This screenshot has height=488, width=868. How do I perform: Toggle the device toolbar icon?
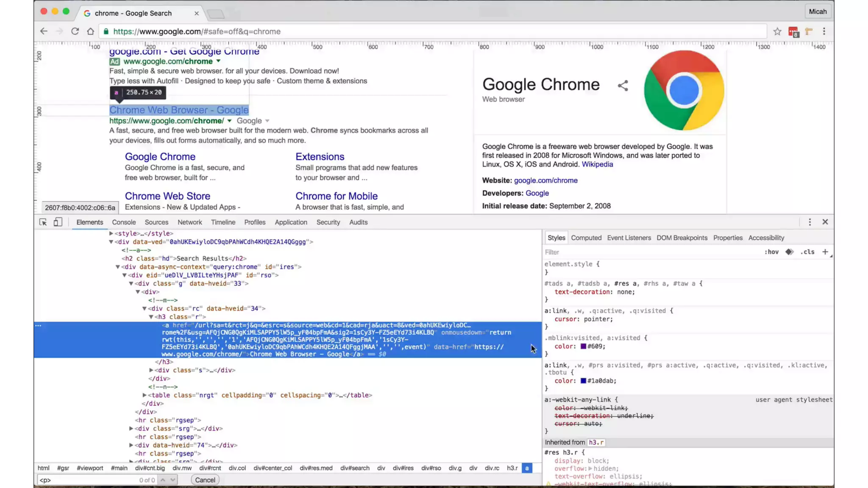pyautogui.click(x=58, y=222)
